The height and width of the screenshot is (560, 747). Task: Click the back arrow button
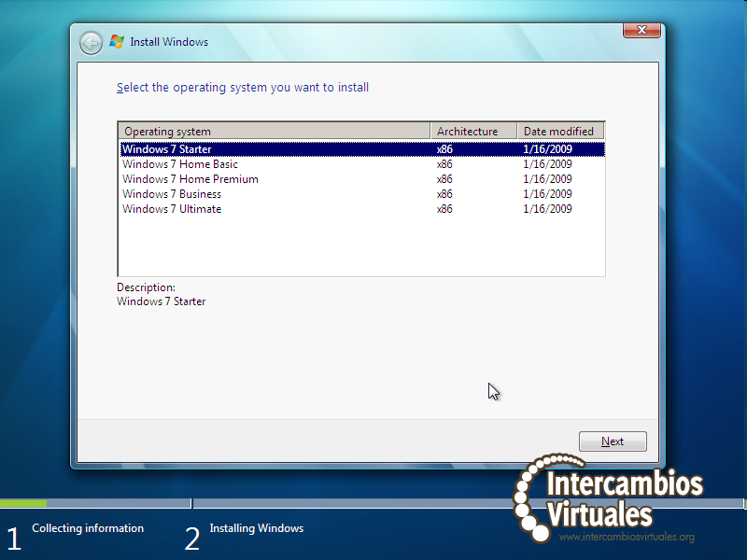(x=91, y=43)
